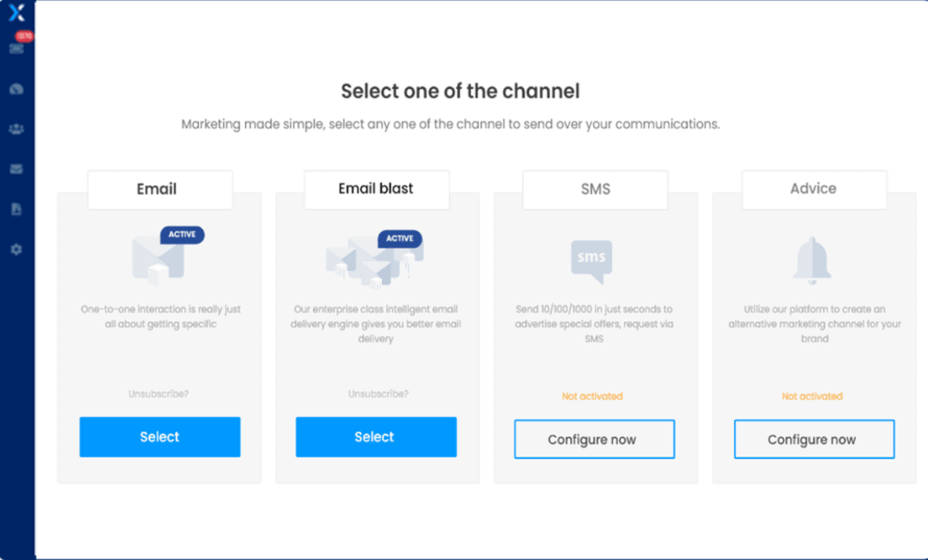Open the envelope icon in sidebar
The image size is (928, 560).
16,169
